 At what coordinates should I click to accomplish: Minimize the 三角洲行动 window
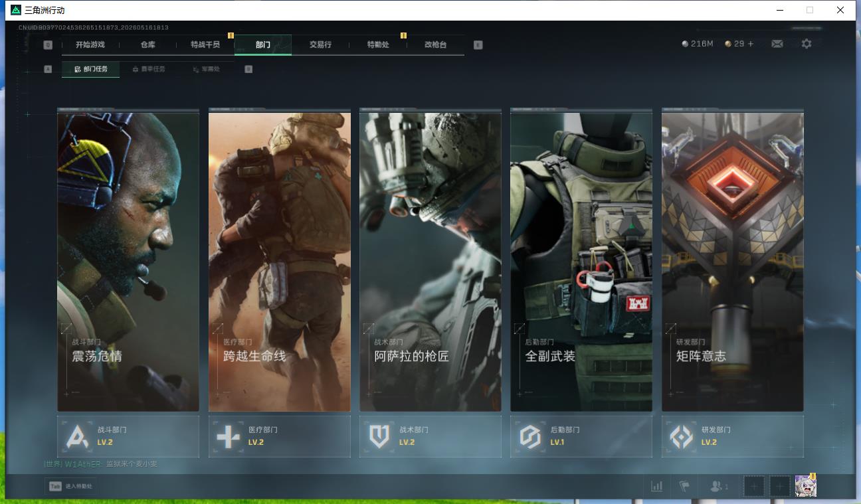[x=780, y=10]
